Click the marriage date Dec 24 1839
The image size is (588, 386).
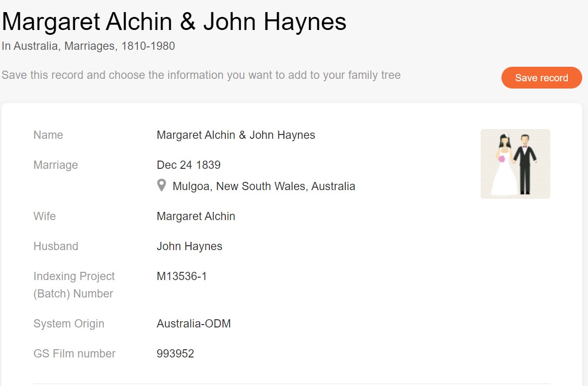[x=189, y=165]
